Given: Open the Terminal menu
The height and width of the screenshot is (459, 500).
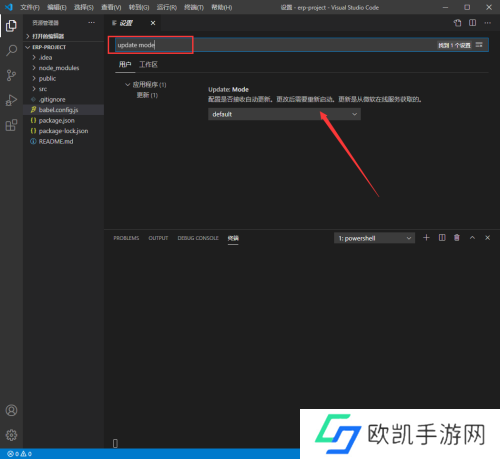Looking at the screenshot, I should [194, 7].
